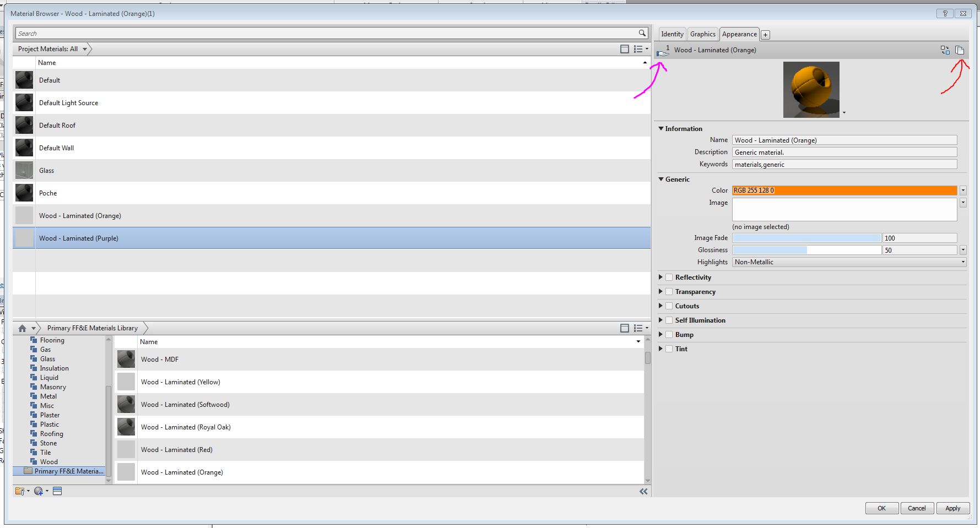Open preview thumbnail options dropdown arrow
The image size is (980, 528).
click(844, 113)
